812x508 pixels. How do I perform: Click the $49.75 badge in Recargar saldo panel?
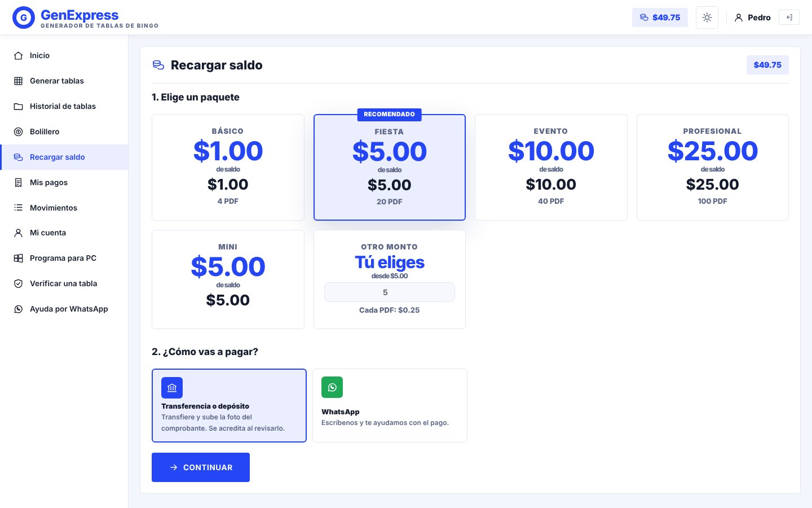pyautogui.click(x=767, y=65)
